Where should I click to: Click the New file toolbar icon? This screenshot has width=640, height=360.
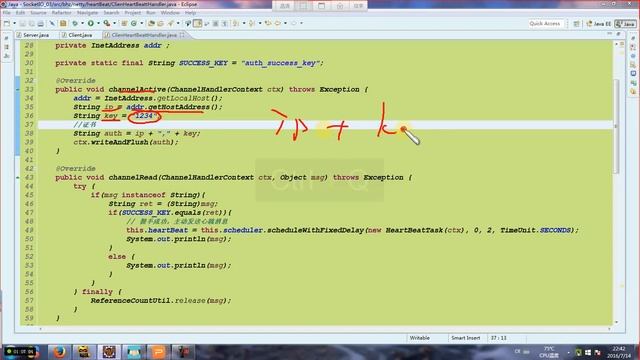[x=7, y=23]
